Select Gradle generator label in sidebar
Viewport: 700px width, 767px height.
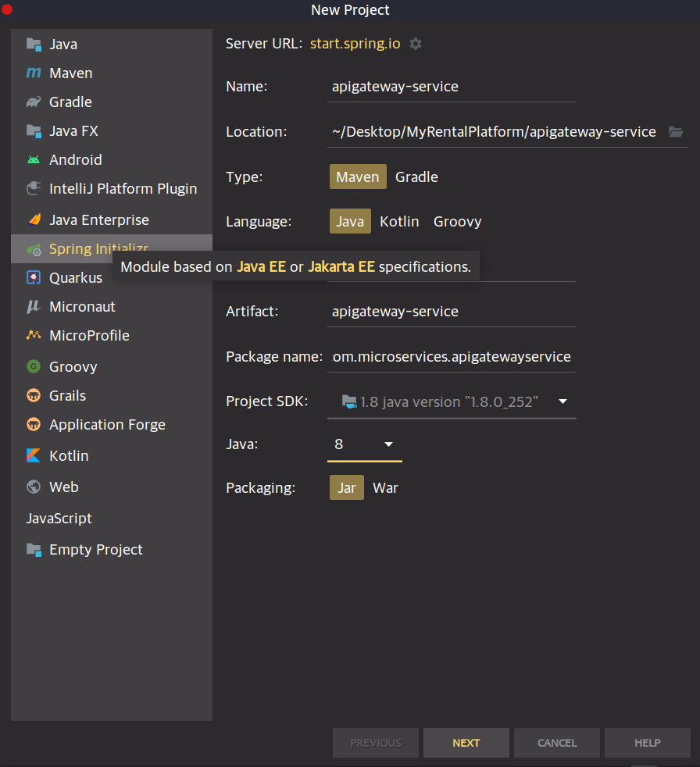[x=70, y=102]
